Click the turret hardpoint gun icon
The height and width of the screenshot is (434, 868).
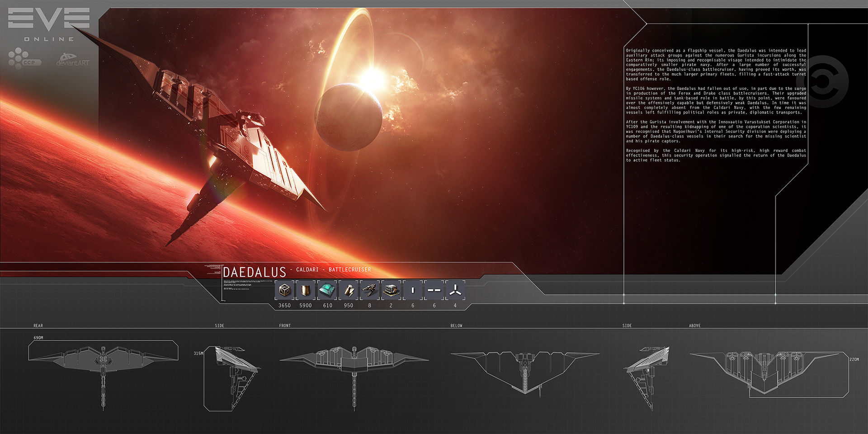click(369, 290)
